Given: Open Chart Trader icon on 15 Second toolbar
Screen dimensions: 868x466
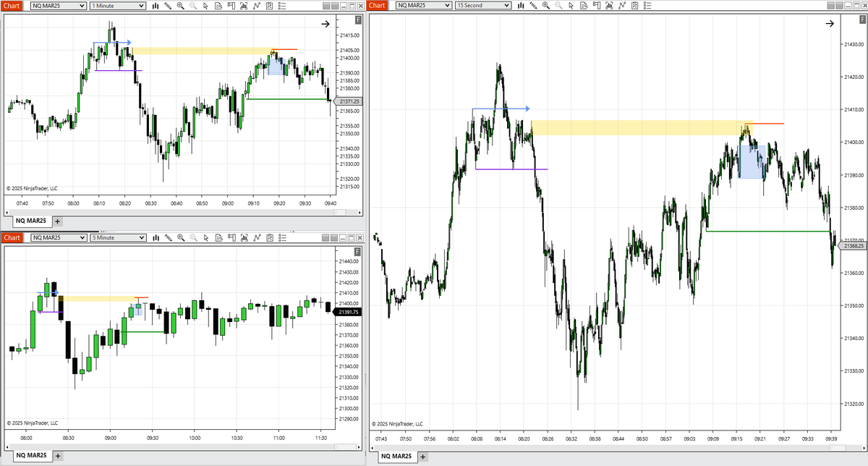Looking at the screenshot, I should click(x=595, y=5).
